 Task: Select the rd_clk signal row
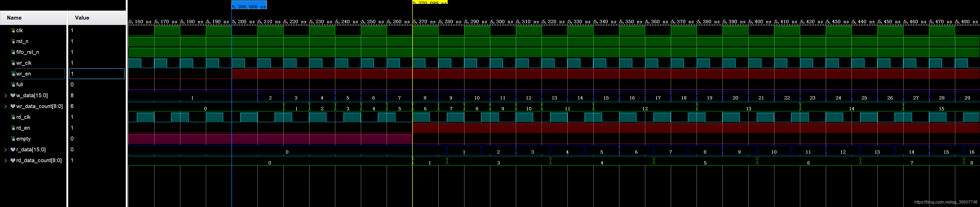tap(33, 117)
